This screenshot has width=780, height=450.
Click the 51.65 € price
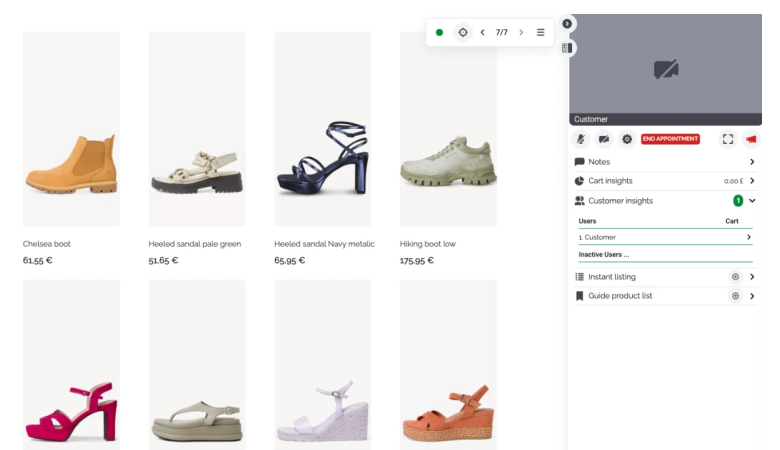163,261
